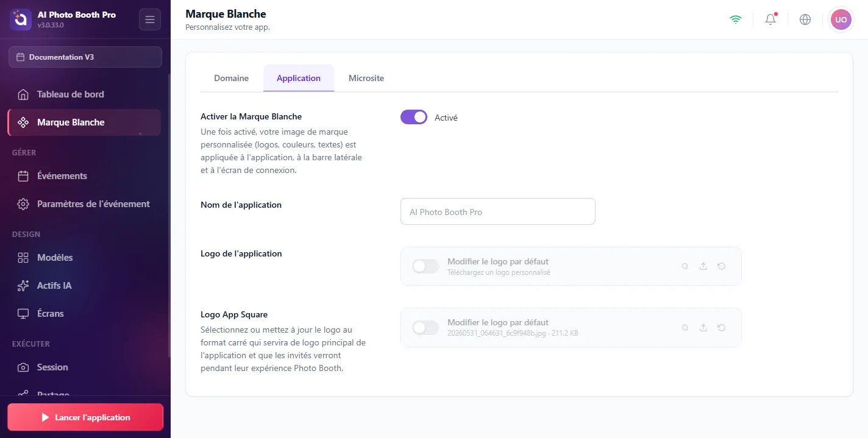868x438 pixels.
Task: Click the Session camera icon
Action: click(x=23, y=367)
